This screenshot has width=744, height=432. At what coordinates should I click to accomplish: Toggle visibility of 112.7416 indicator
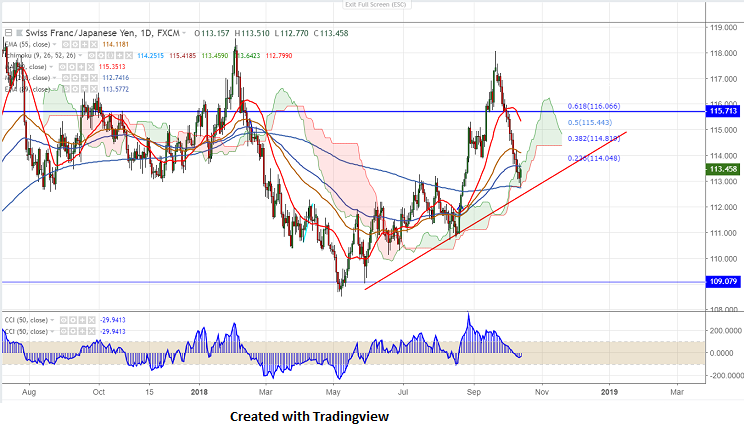coord(66,78)
